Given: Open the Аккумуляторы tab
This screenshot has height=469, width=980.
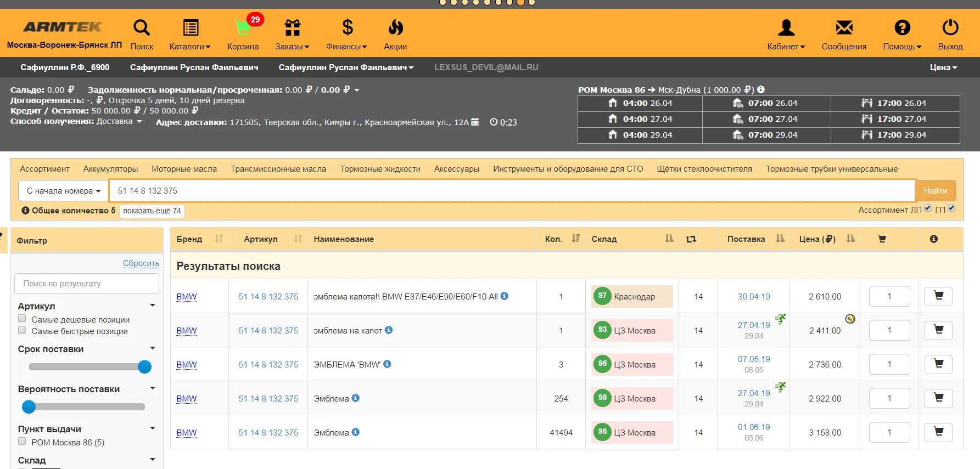Looking at the screenshot, I should pos(110,169).
